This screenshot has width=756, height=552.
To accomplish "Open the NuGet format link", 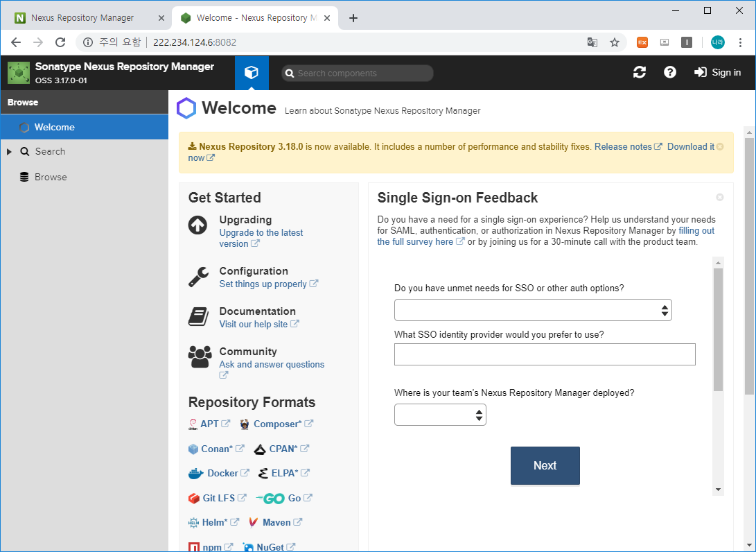I will [x=276, y=547].
